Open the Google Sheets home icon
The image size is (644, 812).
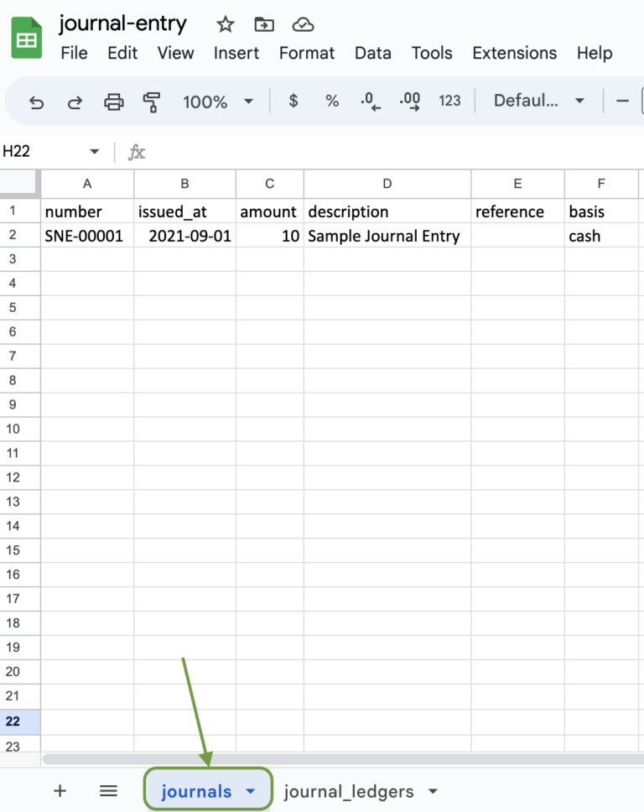pos(26,38)
